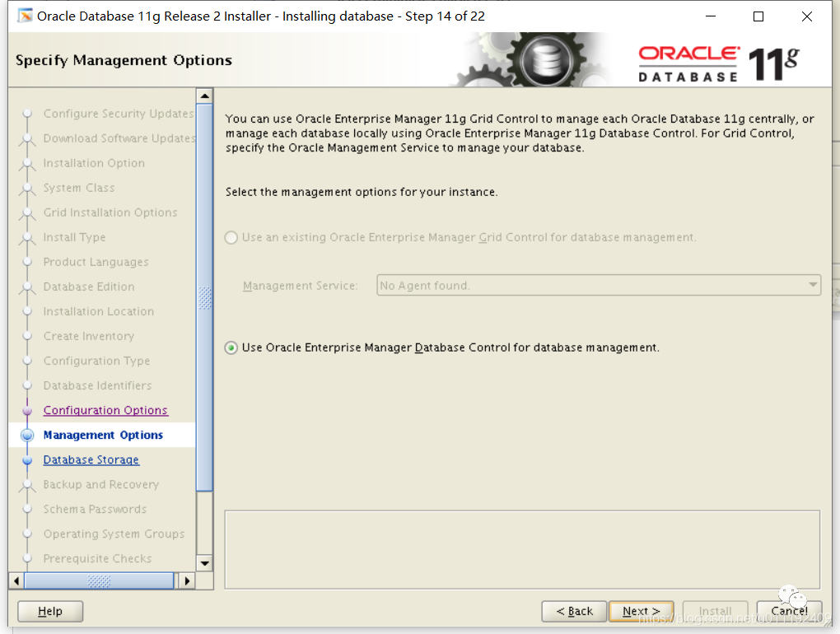
Task: Click the empty message box area
Action: (x=522, y=549)
